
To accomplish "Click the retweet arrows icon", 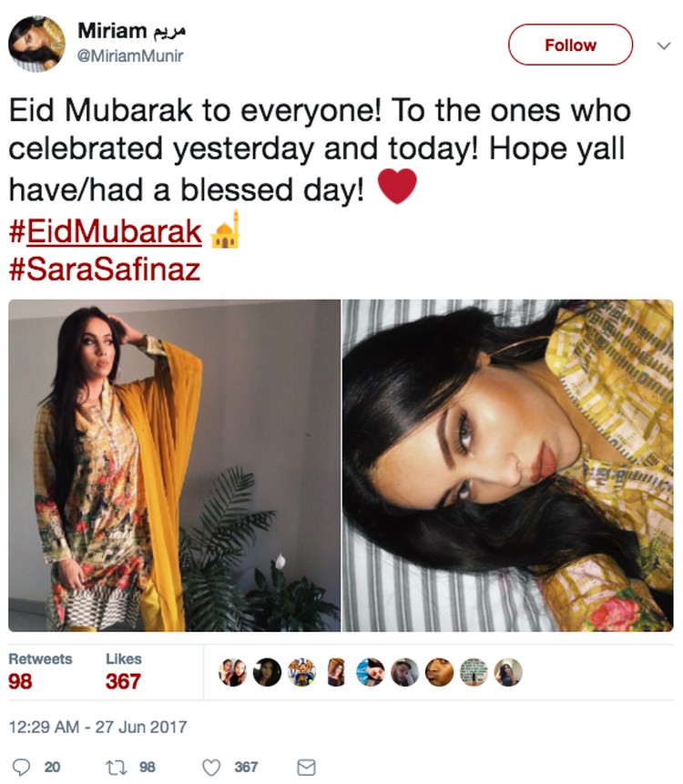I will click(x=116, y=767).
